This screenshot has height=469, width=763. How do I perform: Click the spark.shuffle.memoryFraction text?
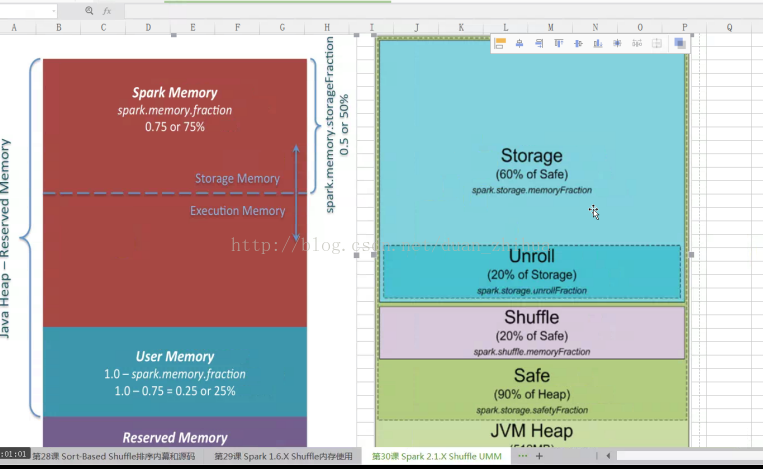(x=532, y=352)
